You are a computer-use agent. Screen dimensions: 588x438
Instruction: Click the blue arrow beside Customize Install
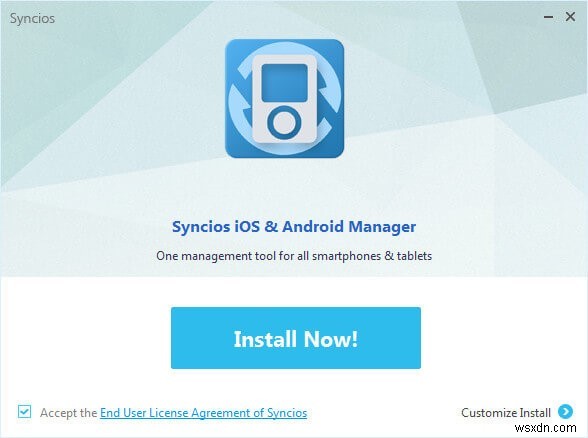tap(565, 412)
